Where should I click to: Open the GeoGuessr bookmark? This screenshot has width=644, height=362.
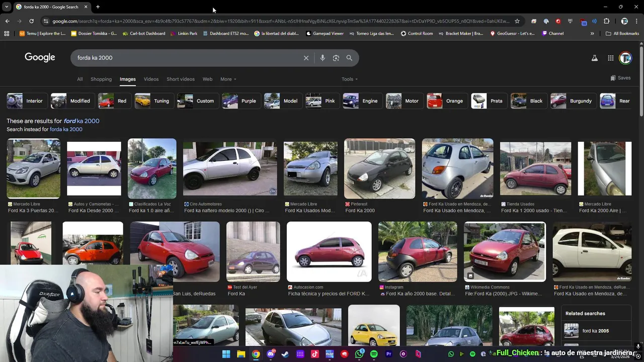[513, 34]
